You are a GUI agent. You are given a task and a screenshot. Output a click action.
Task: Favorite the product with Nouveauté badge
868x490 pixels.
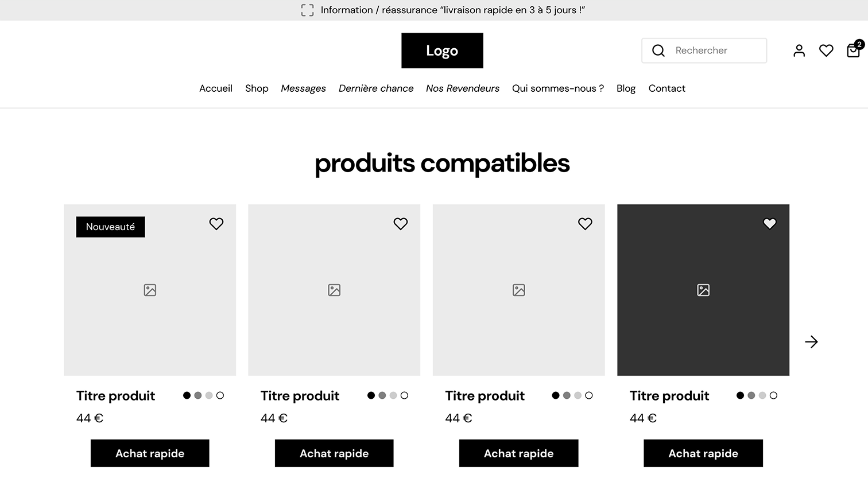click(x=216, y=224)
